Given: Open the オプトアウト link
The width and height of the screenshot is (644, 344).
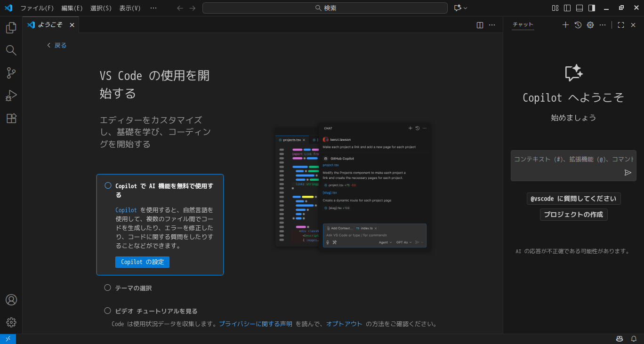Looking at the screenshot, I should coord(344,324).
